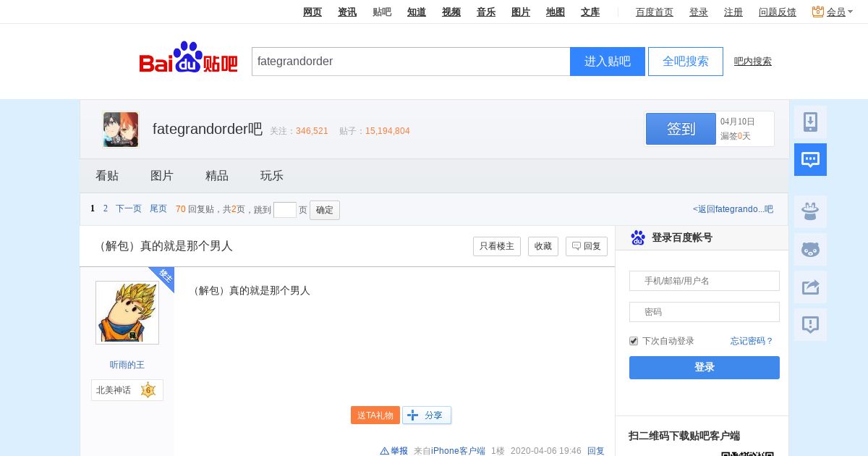The height and width of the screenshot is (456, 868).
Task: Click the blue 登录 submit button
Action: click(x=705, y=367)
